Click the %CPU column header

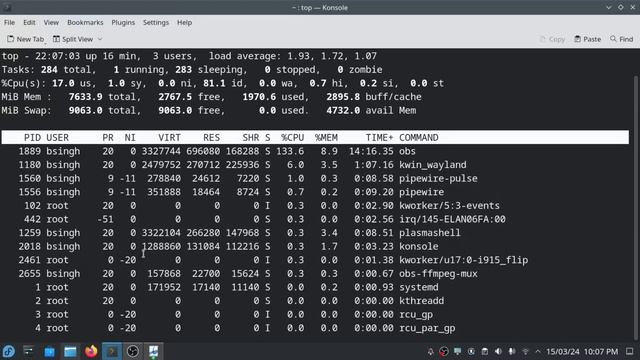(x=292, y=138)
